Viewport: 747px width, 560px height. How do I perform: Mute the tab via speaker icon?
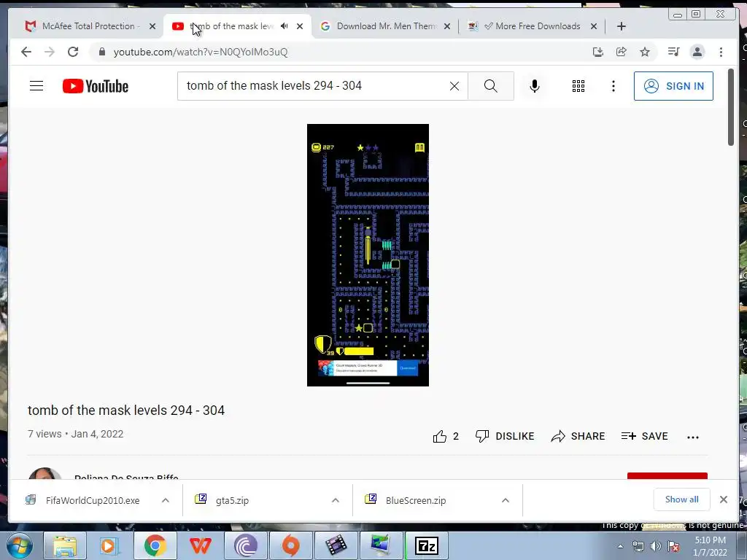(x=284, y=26)
